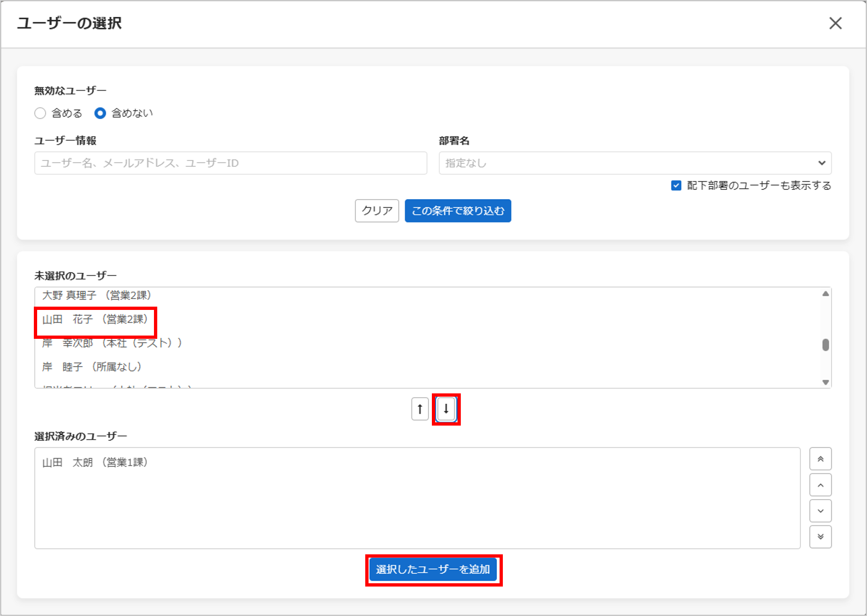The height and width of the screenshot is (616, 867).
Task: Select 大野 真理子 (営業2課) in list
Action: pos(97,295)
